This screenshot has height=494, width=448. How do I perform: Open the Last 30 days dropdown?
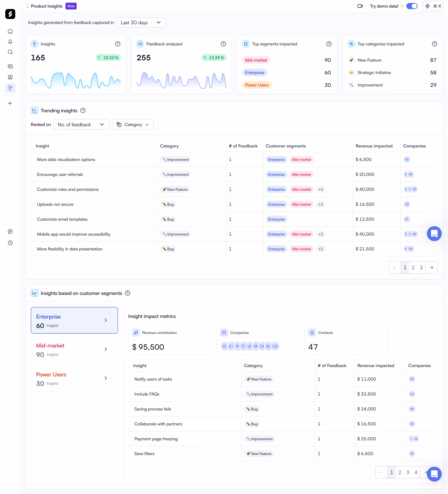[x=141, y=22]
